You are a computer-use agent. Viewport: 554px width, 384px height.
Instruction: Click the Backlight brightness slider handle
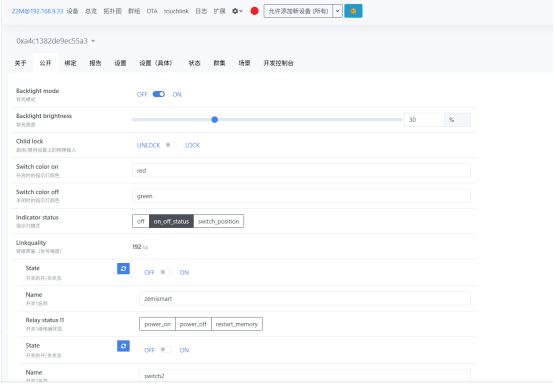pos(214,120)
